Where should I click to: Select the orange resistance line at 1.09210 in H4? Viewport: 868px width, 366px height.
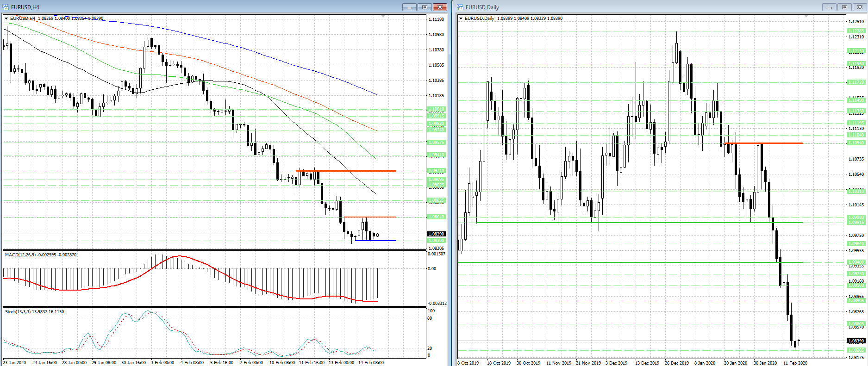[x=346, y=171]
